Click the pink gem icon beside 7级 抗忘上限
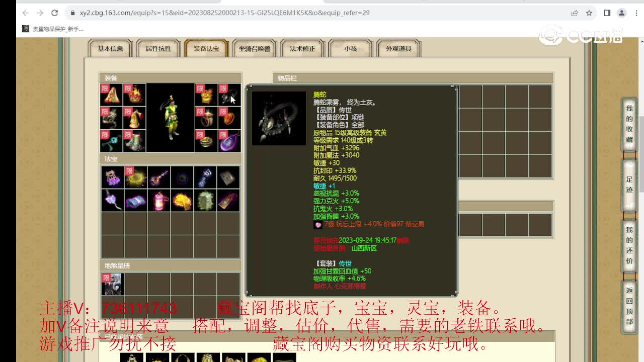The width and height of the screenshot is (644, 362). (317, 224)
